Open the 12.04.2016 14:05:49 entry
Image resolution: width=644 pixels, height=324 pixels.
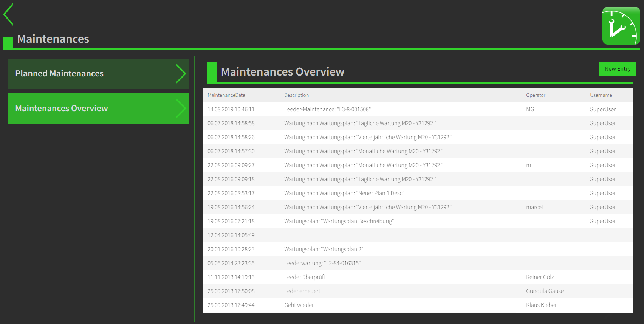pyautogui.click(x=418, y=235)
